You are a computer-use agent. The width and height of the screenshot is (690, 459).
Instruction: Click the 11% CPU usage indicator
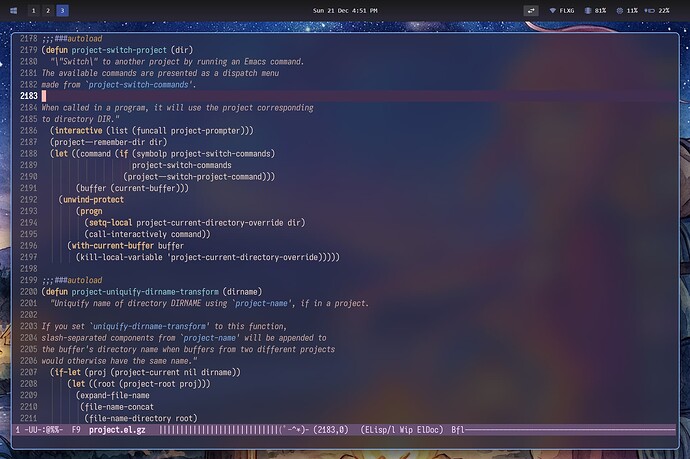tap(627, 10)
